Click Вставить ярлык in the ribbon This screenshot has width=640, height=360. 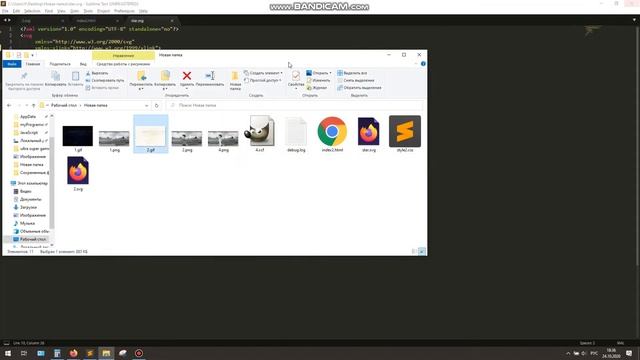point(102,88)
